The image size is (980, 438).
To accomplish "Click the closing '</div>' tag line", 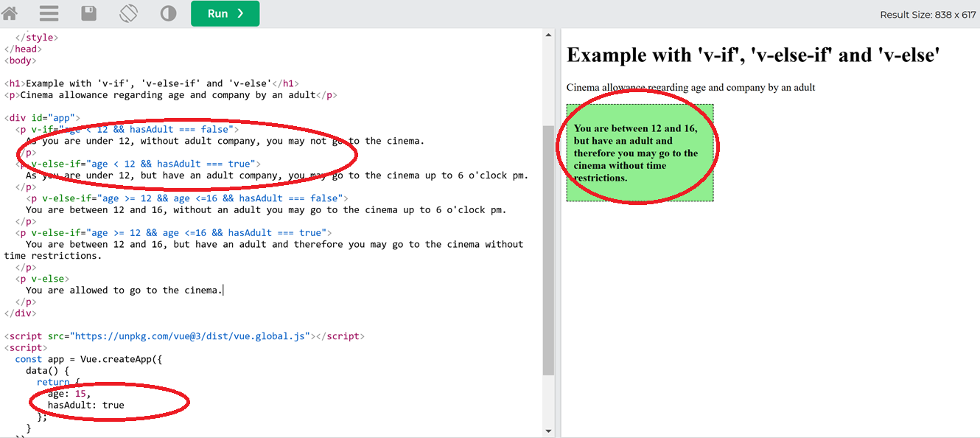I will click(20, 313).
